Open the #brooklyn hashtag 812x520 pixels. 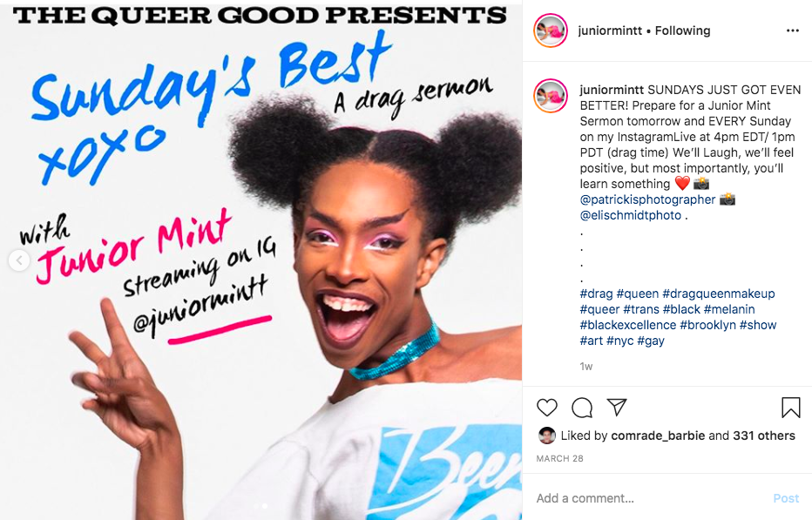[x=707, y=325]
